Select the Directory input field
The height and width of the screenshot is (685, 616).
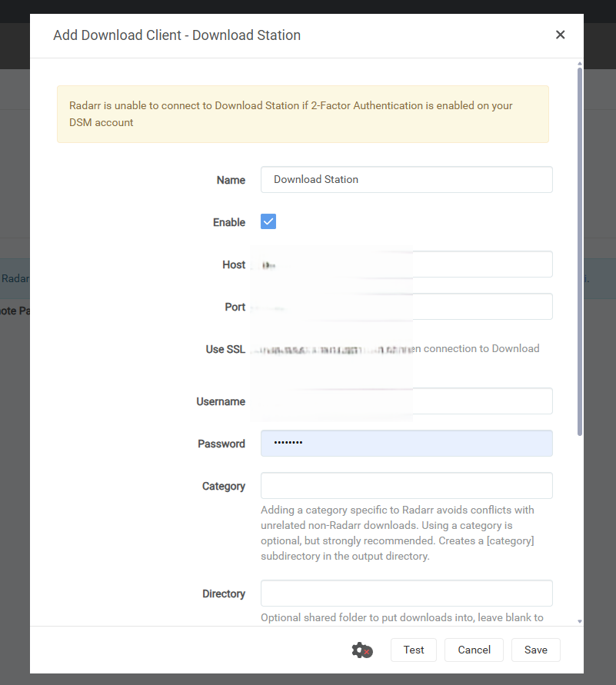tap(406, 594)
